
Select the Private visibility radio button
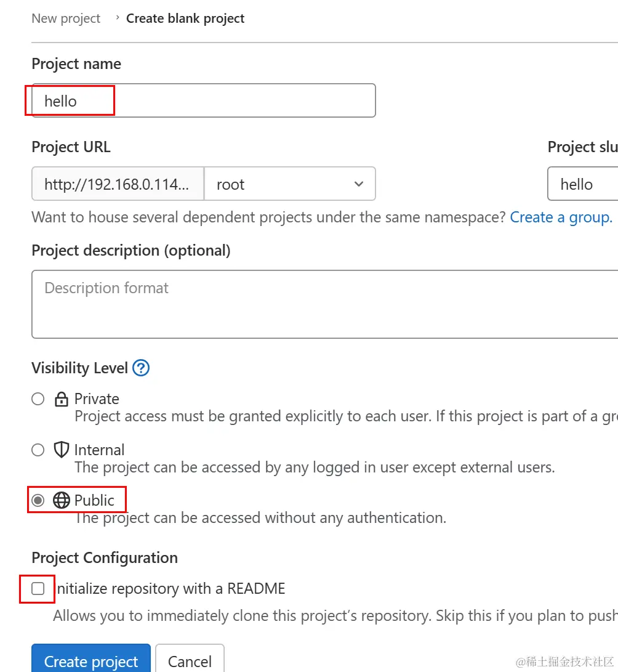tap(38, 399)
